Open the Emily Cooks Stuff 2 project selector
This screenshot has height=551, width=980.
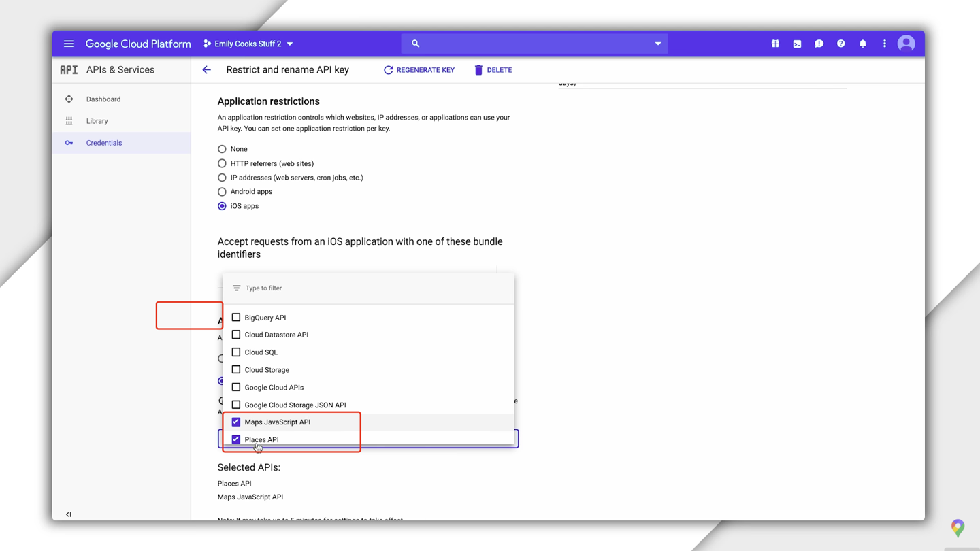(x=248, y=44)
